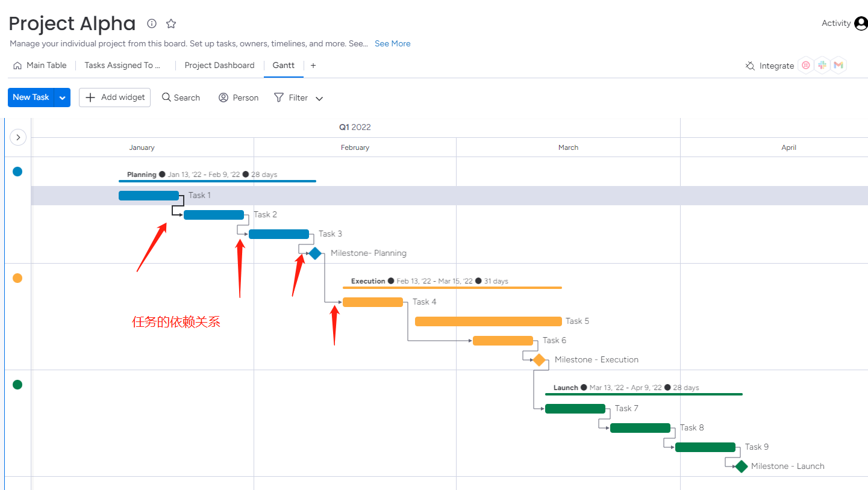Open the New Task dropdown arrow
868x490 pixels.
[63, 98]
